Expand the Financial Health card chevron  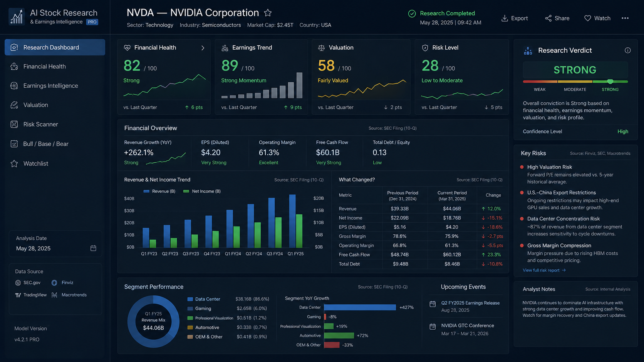[203, 48]
